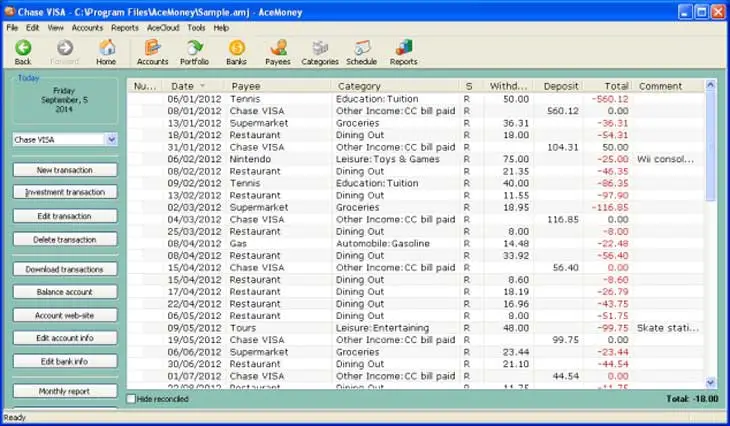Viewport: 730px width, 426px height.
Task: Click the Investment transaction button
Action: 65,192
